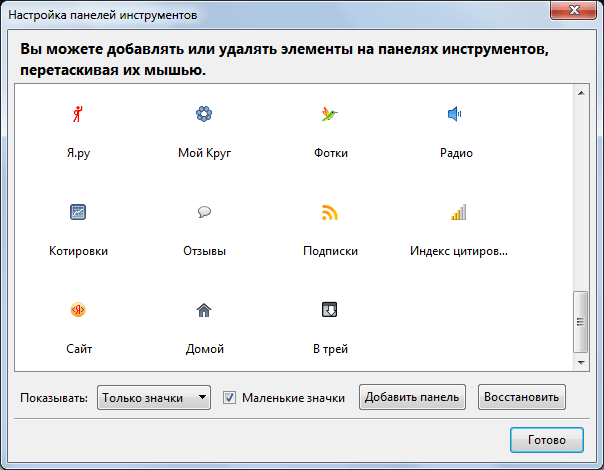Select the Котировки chart icon
Screen dimensions: 604x470
pos(78,212)
